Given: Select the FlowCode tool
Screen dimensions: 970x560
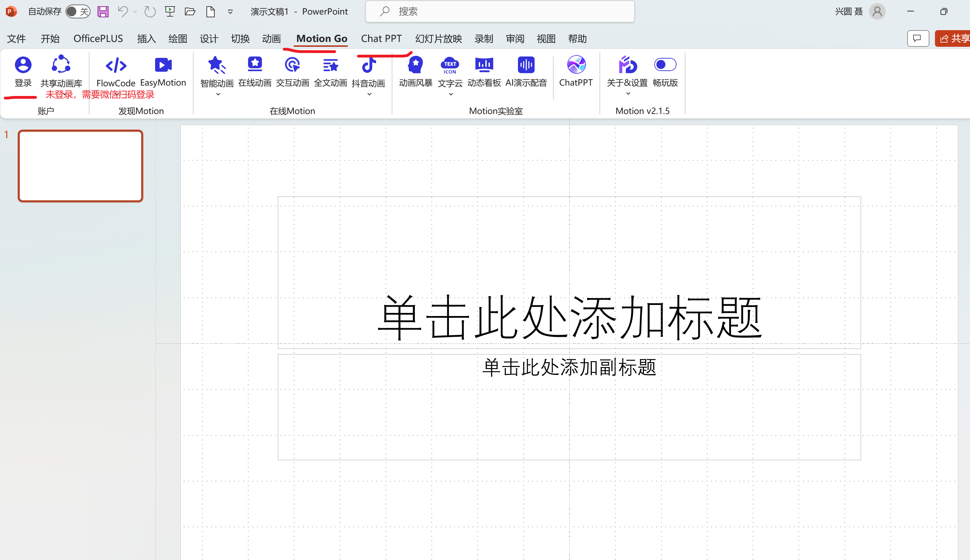Looking at the screenshot, I should point(116,71).
